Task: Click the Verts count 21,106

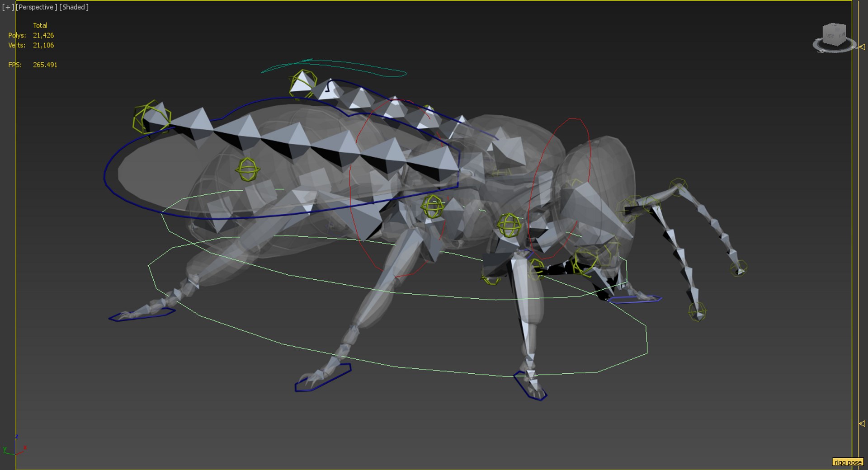Action: 43,45
